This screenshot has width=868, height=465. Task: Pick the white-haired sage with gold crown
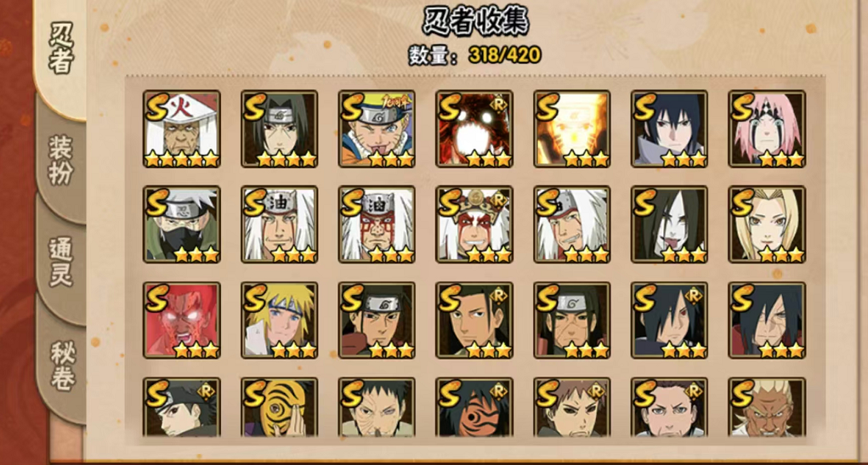pyautogui.click(x=474, y=224)
